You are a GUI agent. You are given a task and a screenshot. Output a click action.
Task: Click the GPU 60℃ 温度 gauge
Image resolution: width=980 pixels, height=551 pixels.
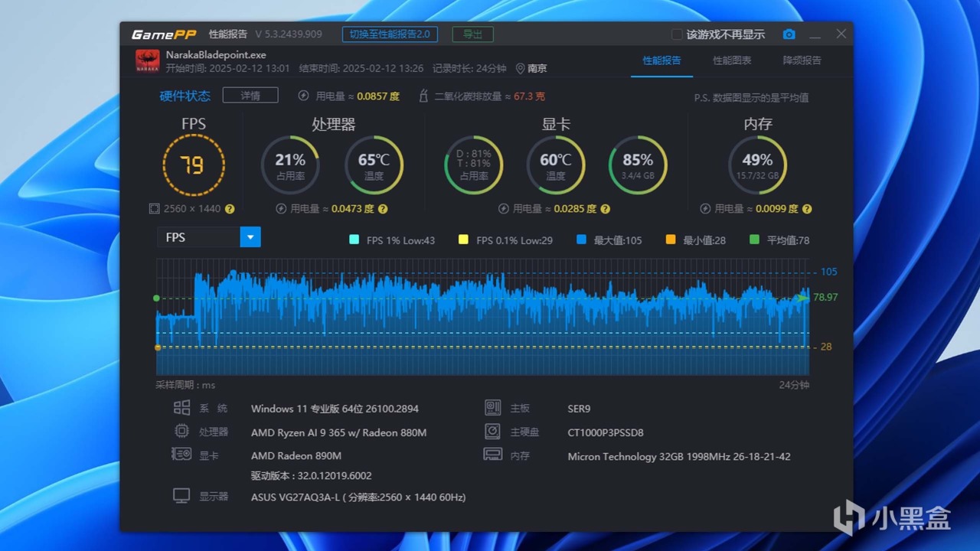556,165
